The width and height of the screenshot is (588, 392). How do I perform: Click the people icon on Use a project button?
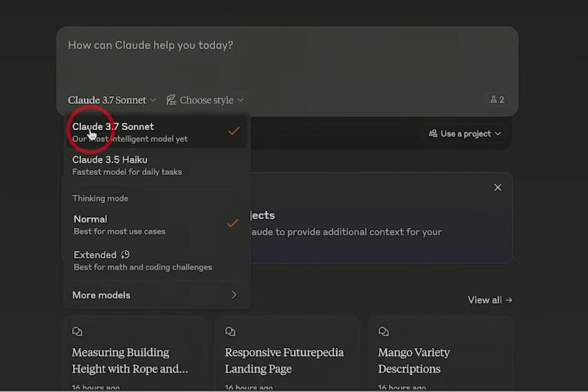[x=434, y=133]
